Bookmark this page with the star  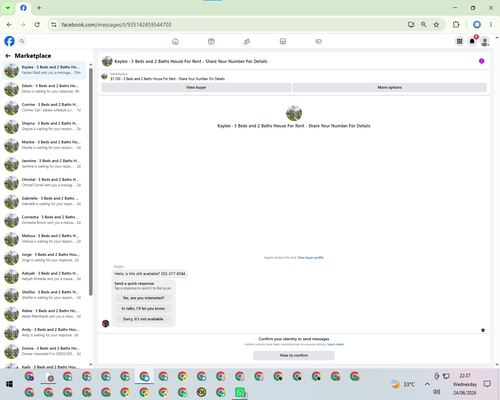click(436, 25)
